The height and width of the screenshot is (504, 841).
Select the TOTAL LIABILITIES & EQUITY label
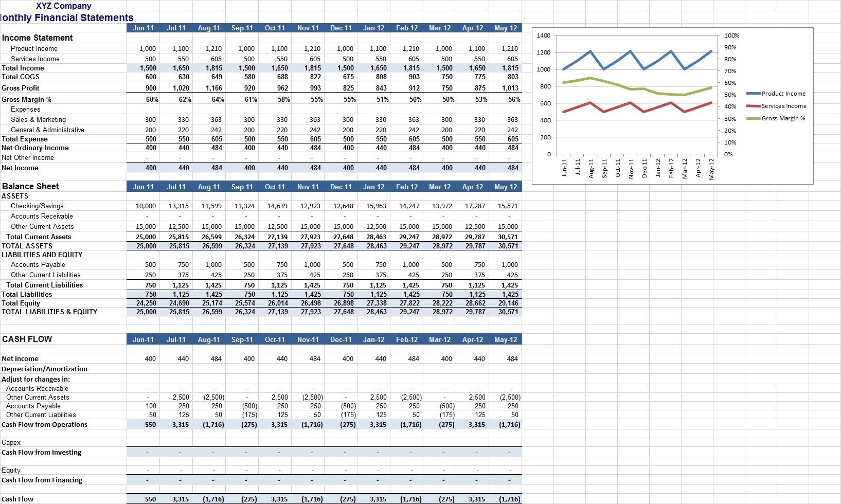tap(49, 312)
